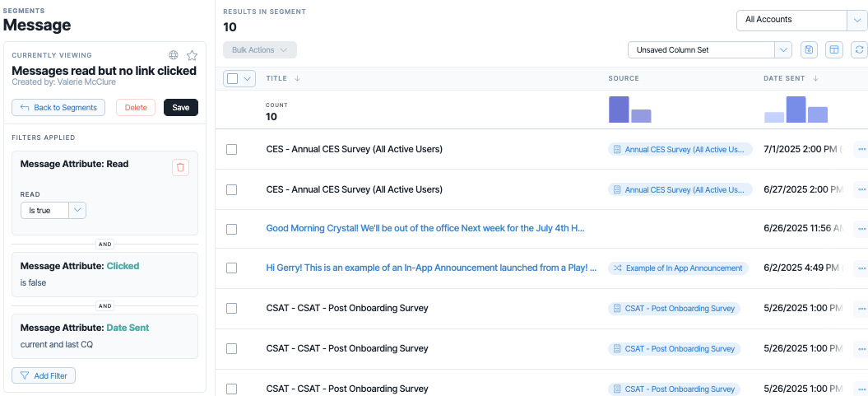Click Example of In App Announcement source tag

click(x=678, y=268)
